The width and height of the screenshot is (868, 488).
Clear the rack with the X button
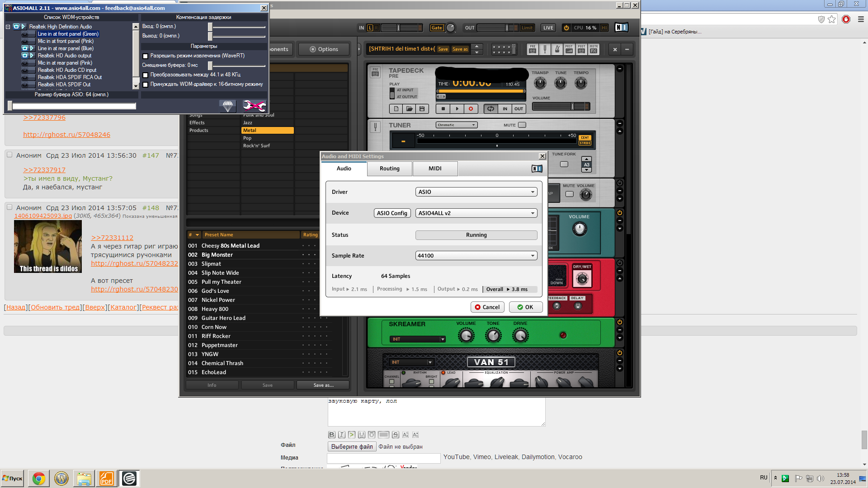click(615, 49)
